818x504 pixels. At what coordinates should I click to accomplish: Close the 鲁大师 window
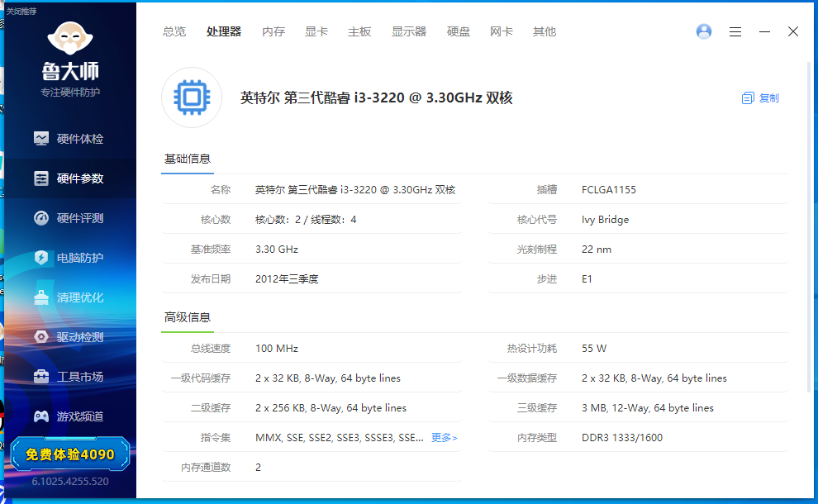[793, 32]
